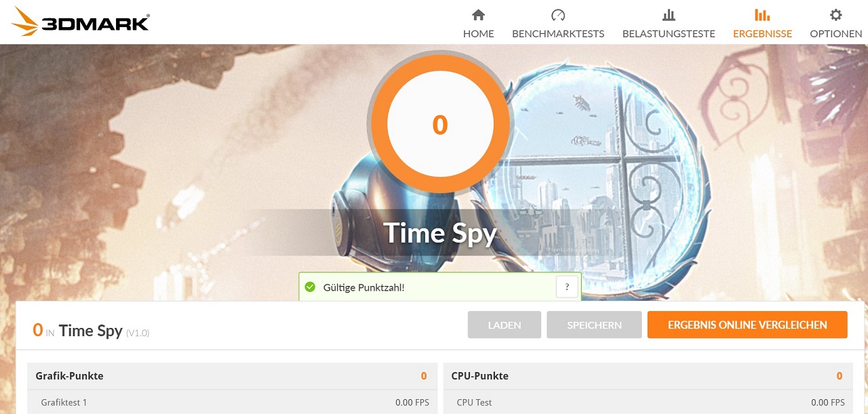Click ERGEBNIS ONLINE VERGLEICHEN button
The image size is (868, 414).
click(x=747, y=325)
